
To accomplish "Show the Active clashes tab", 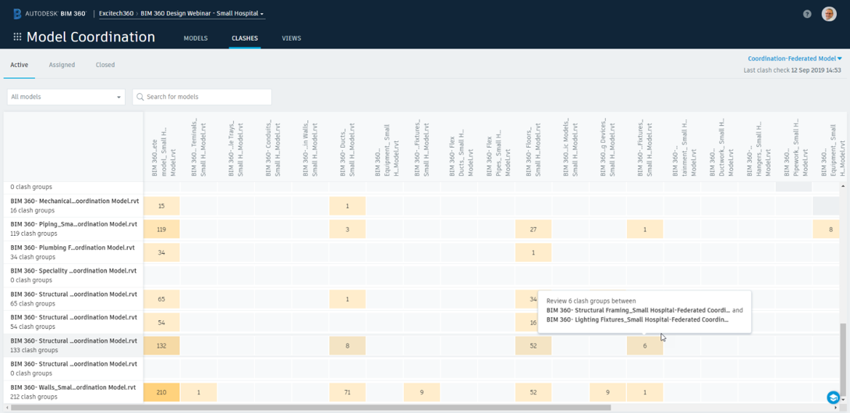I will pos(20,65).
